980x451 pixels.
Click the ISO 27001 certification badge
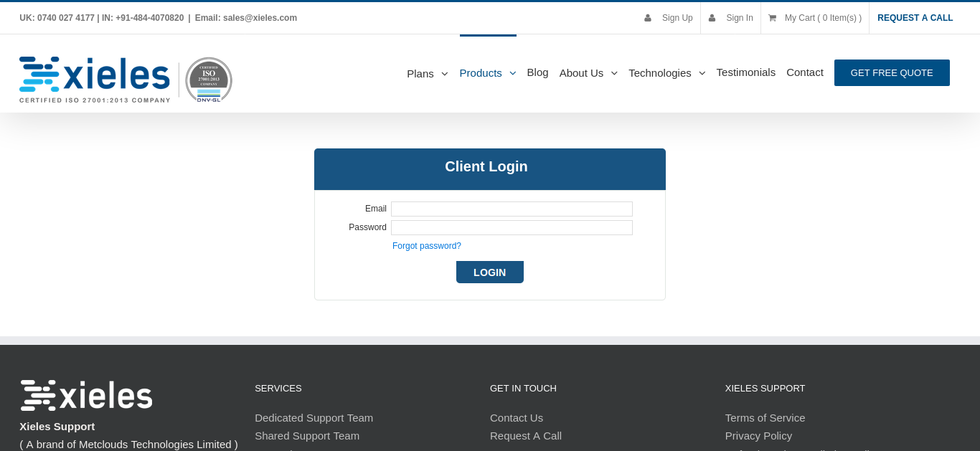click(x=209, y=80)
